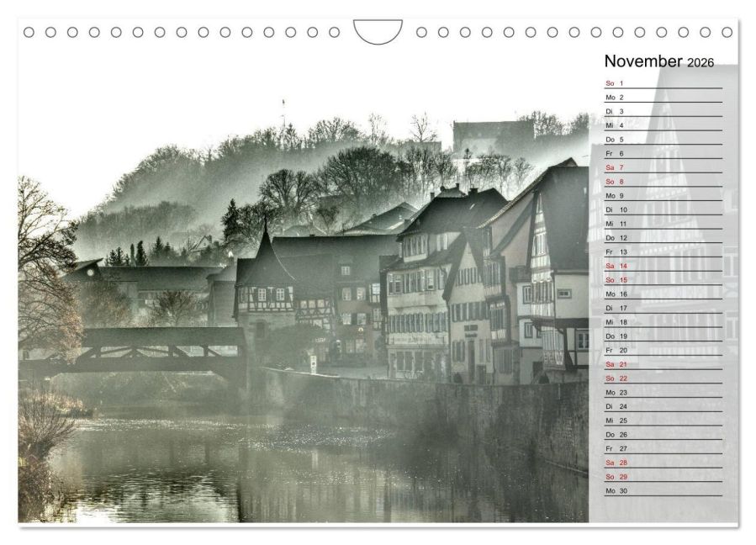Select the Sa 28 calendar entry
756x545 pixels.
pos(663,463)
